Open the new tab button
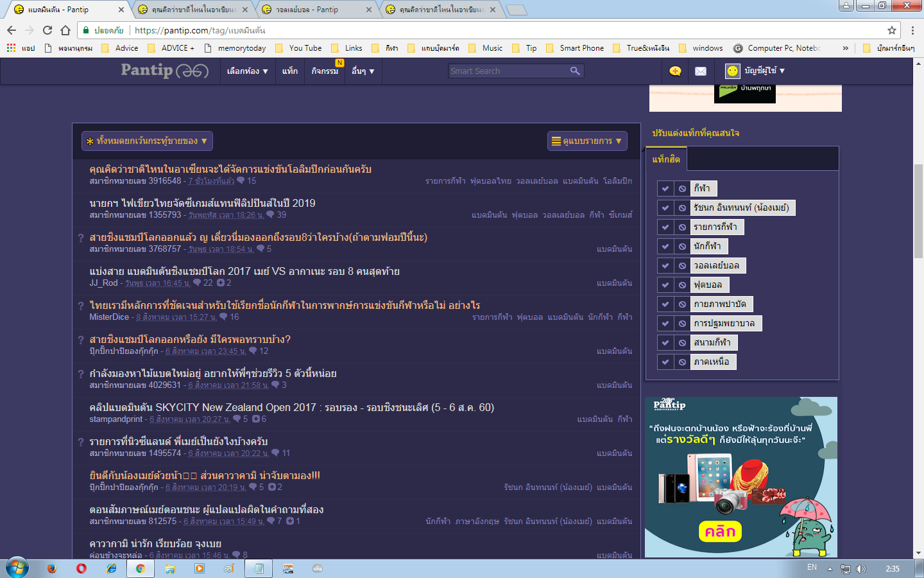The width and height of the screenshot is (924, 578). [516, 10]
